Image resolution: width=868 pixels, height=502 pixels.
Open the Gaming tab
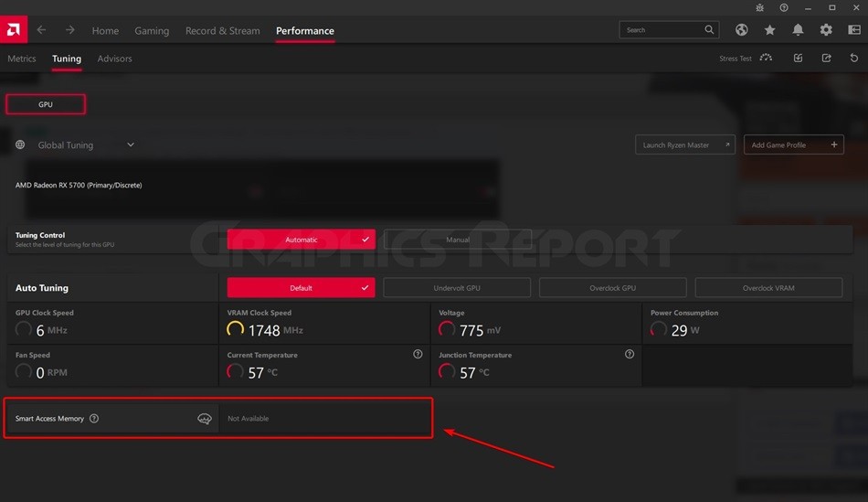(x=152, y=31)
